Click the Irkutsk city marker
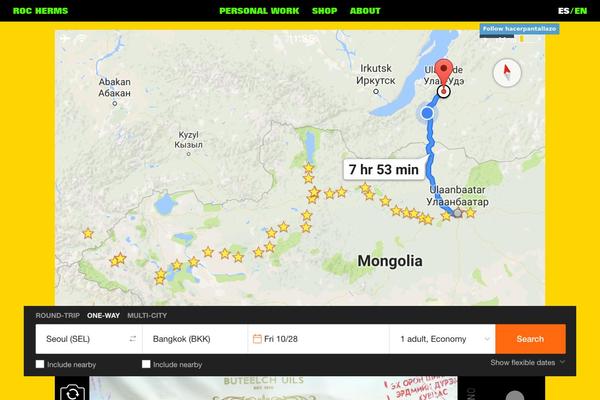Screen dimensions: 600x400 point(376,91)
